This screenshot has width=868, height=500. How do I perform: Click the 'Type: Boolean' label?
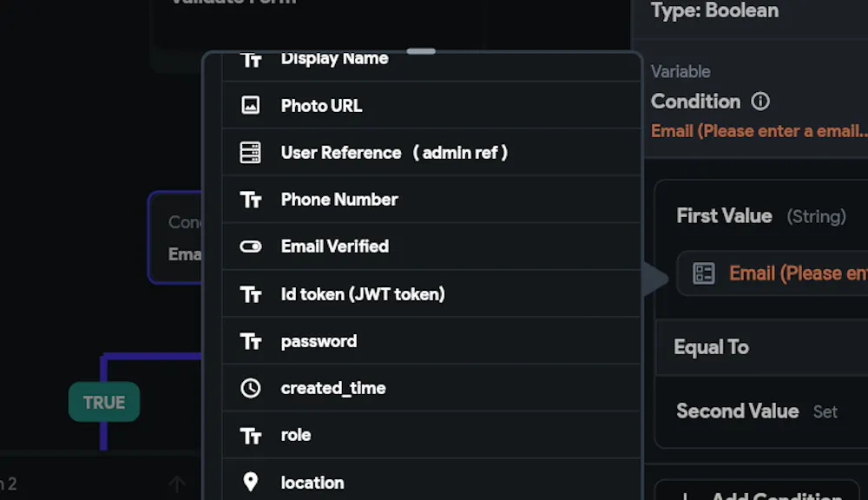[x=714, y=10]
